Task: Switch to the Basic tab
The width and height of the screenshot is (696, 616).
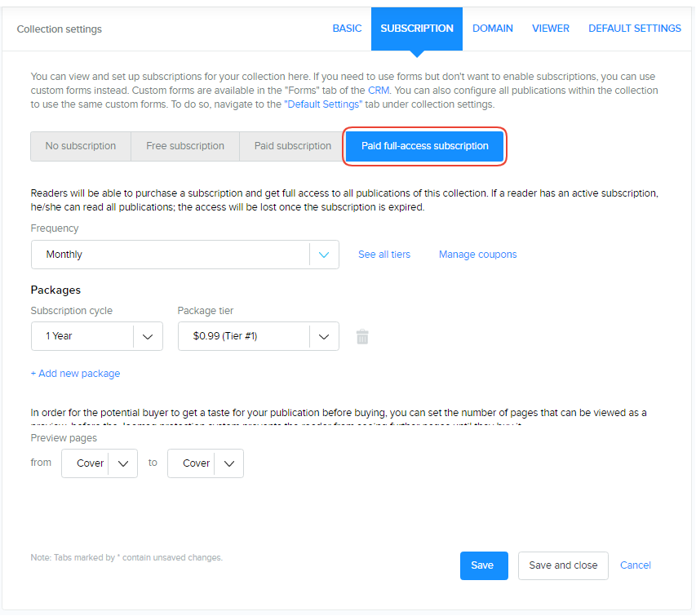Action: click(x=347, y=29)
